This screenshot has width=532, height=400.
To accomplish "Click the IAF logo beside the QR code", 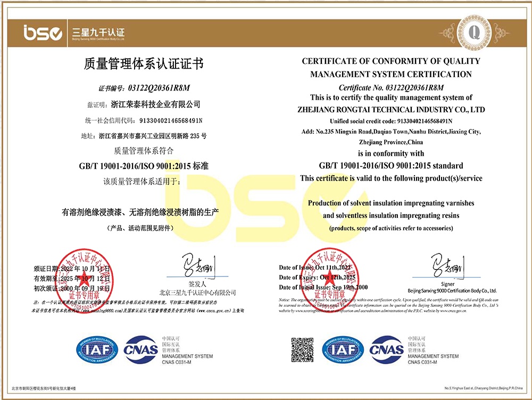I will tap(343, 349).
